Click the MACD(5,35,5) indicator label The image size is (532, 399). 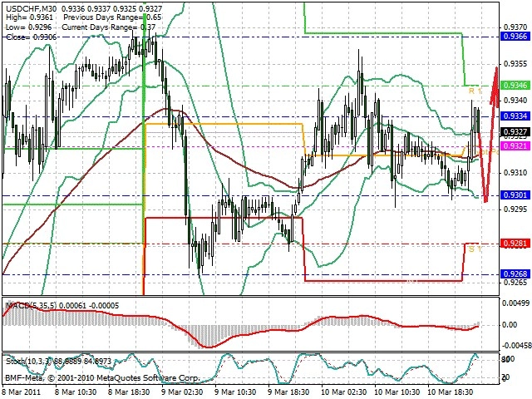[32, 305]
